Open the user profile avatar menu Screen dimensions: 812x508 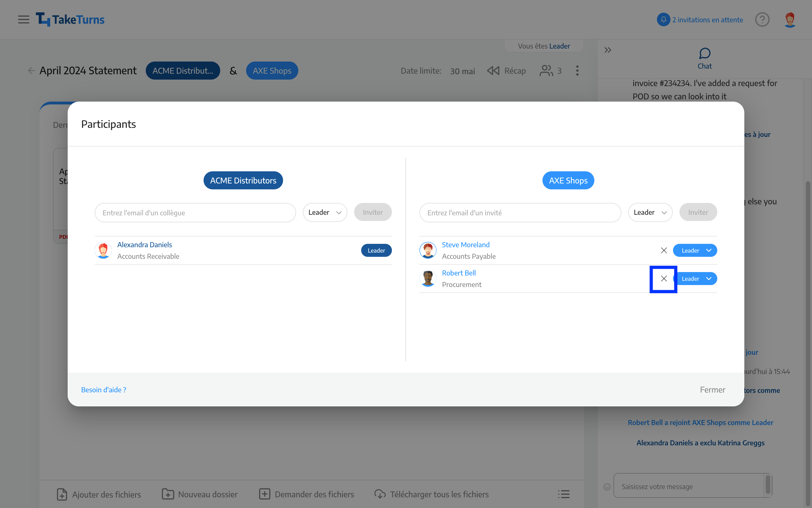tap(790, 19)
